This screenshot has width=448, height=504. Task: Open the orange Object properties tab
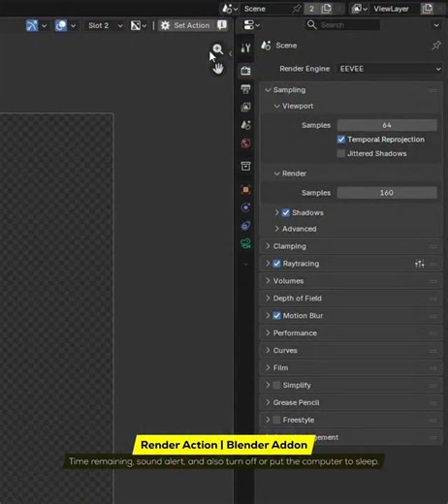[245, 190]
